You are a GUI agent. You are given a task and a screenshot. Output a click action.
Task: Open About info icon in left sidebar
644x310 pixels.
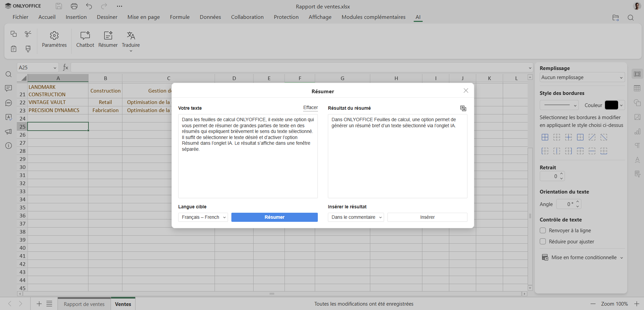coord(9,146)
